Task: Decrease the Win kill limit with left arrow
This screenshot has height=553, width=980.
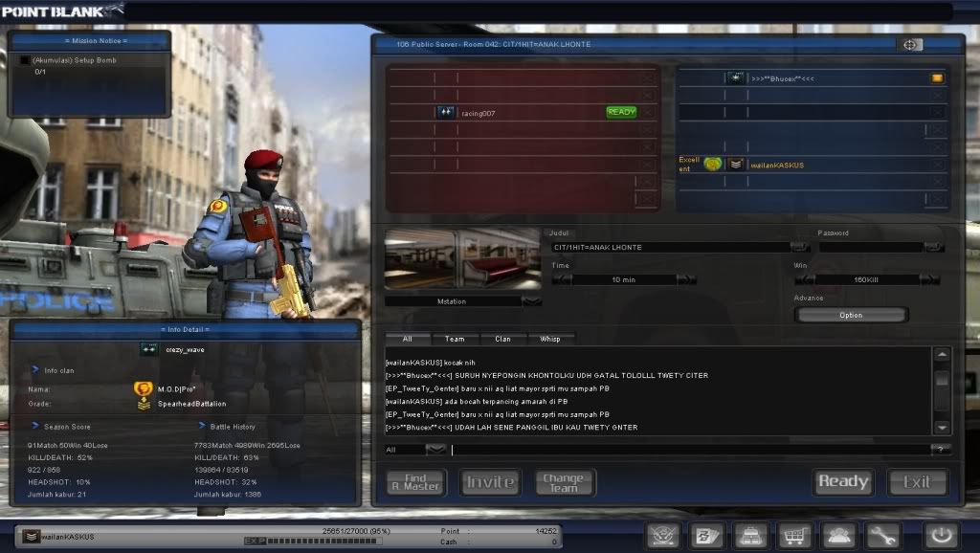Action: (x=804, y=279)
